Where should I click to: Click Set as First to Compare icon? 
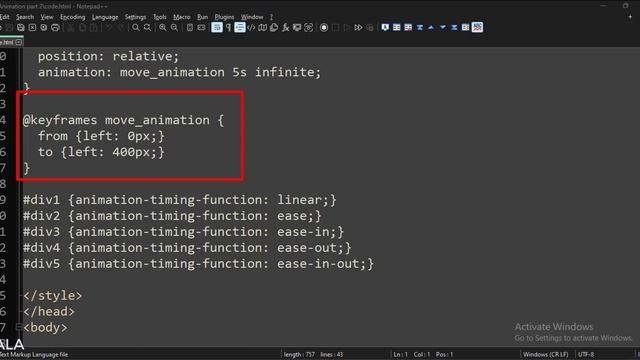coord(385,27)
